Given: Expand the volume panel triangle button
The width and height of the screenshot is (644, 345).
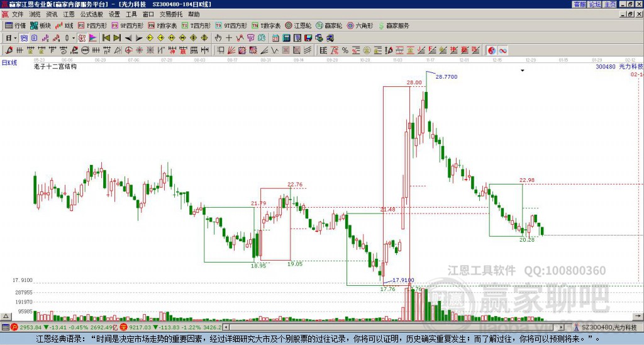Looking at the screenshot, I should 6,316.
